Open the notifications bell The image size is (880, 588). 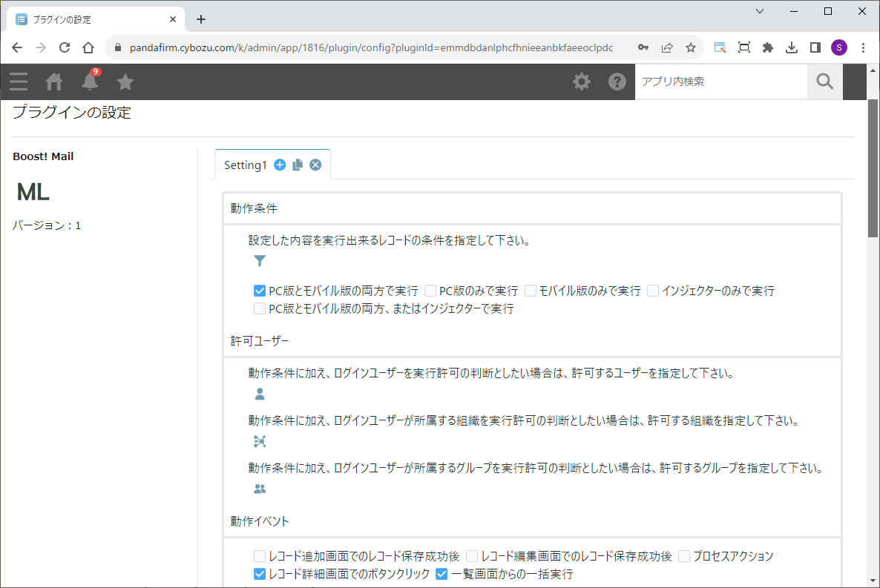[x=90, y=82]
